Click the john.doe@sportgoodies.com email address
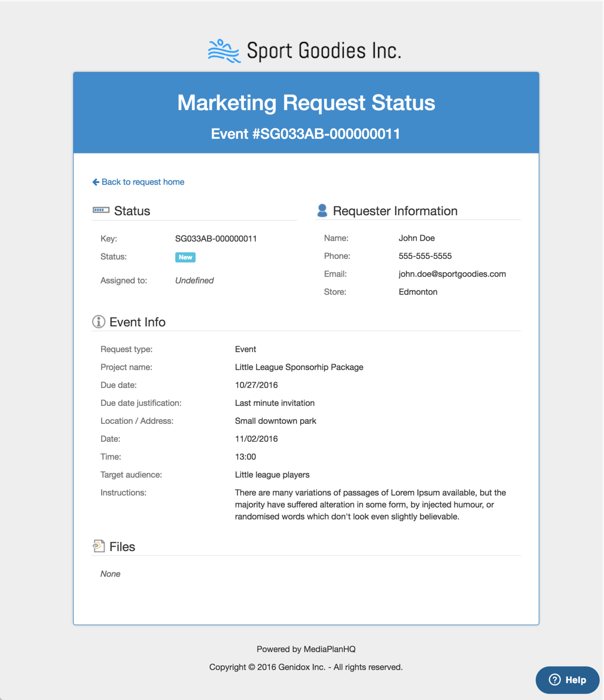Image resolution: width=604 pixels, height=700 pixels. click(452, 274)
